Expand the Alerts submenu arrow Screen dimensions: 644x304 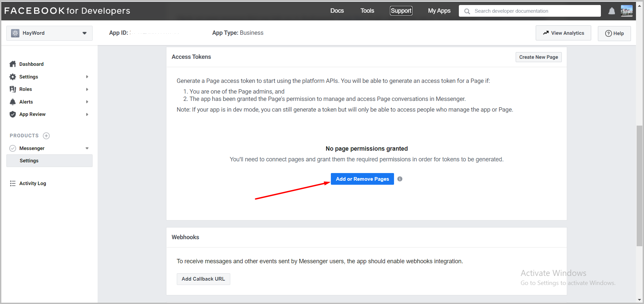point(87,102)
